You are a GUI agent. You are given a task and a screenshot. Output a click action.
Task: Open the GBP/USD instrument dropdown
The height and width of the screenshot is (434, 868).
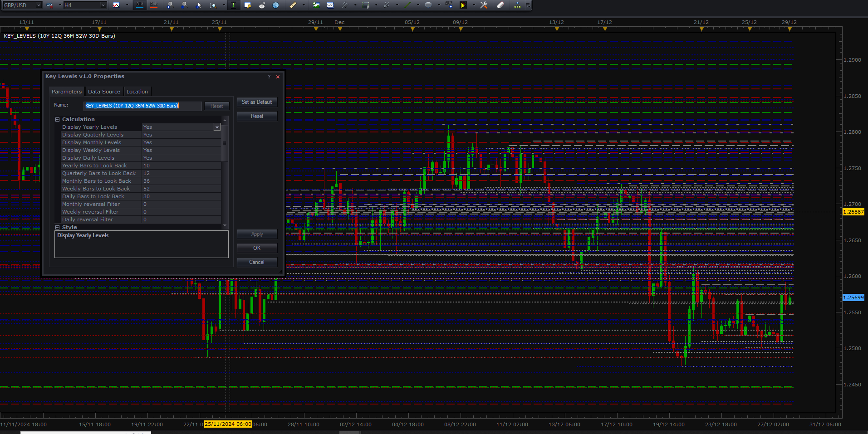click(x=22, y=5)
